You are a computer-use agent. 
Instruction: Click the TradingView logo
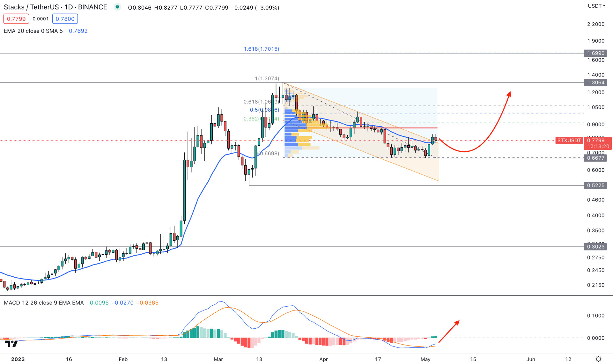tap(11, 344)
